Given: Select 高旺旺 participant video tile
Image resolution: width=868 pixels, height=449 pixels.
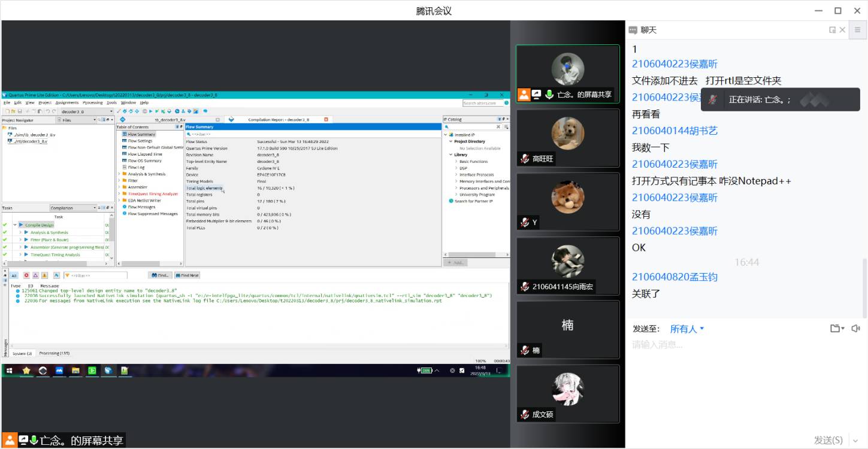Looking at the screenshot, I should (567, 137).
